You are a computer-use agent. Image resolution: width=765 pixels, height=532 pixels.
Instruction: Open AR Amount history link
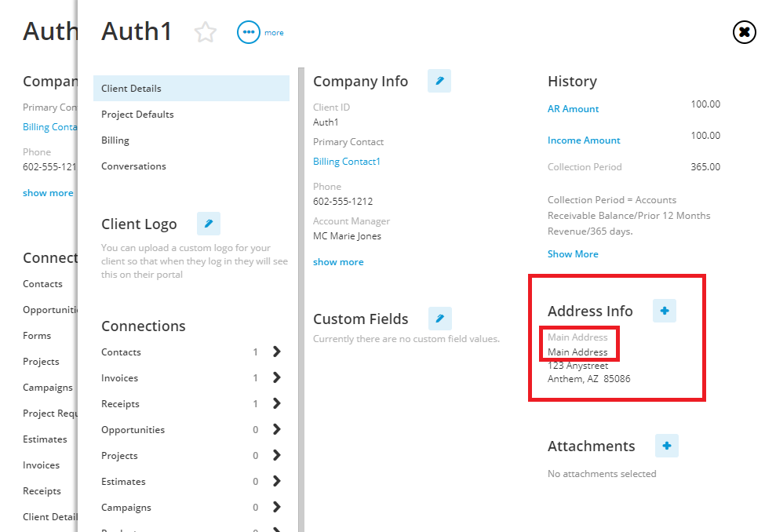573,109
